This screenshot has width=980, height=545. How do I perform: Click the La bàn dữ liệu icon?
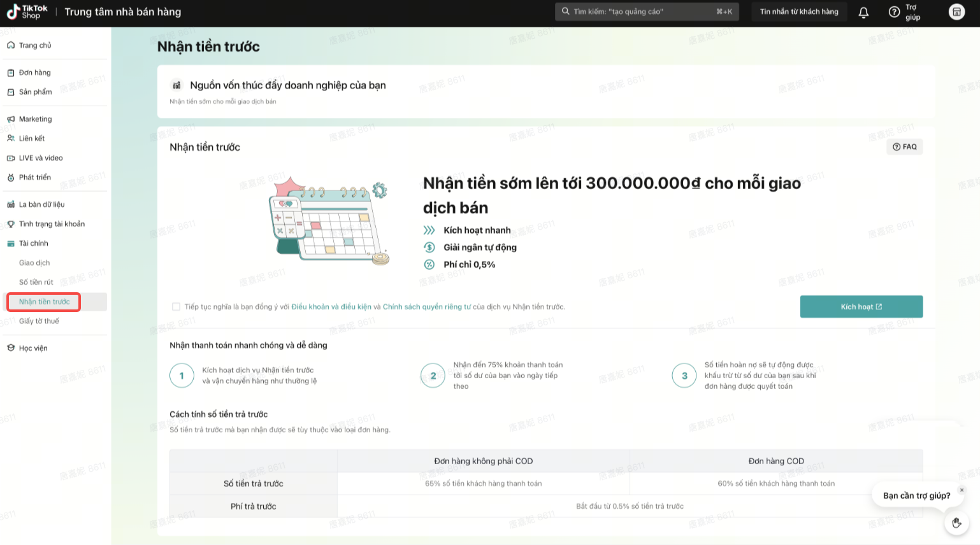(11, 204)
